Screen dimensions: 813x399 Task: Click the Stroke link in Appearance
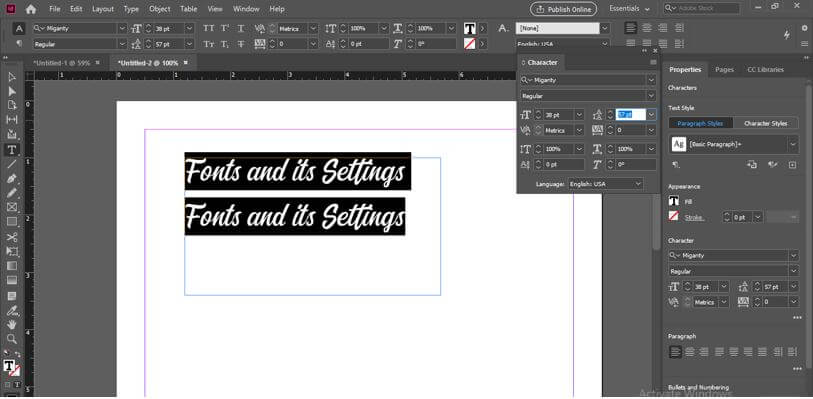coord(694,218)
